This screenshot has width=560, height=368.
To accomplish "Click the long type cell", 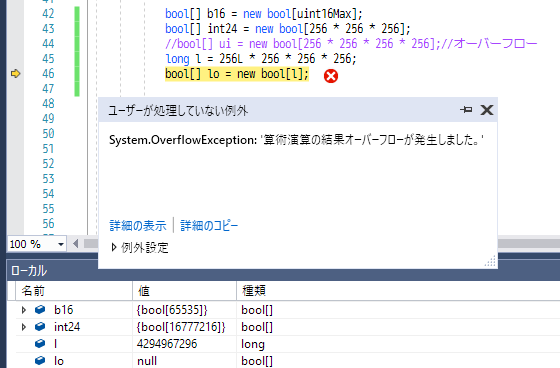I will (x=253, y=344).
